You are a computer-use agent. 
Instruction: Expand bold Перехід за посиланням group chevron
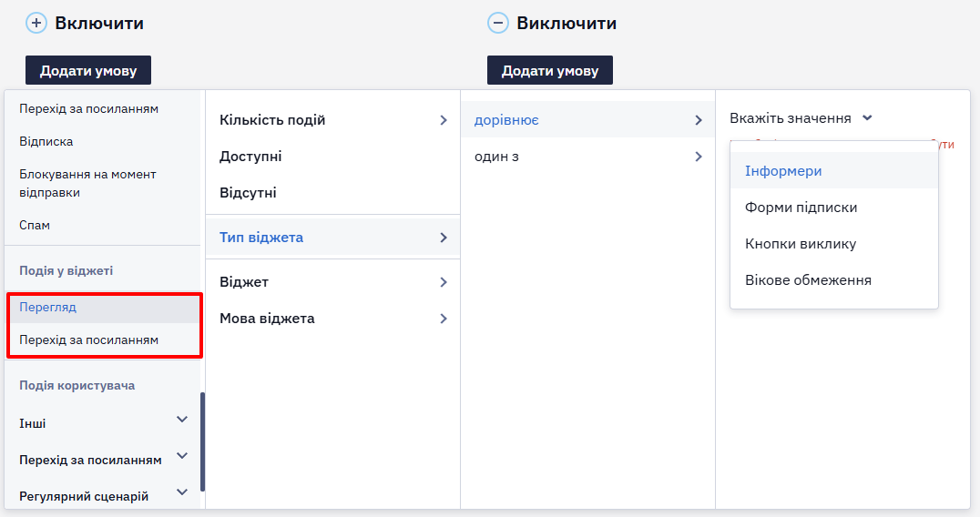click(x=182, y=456)
